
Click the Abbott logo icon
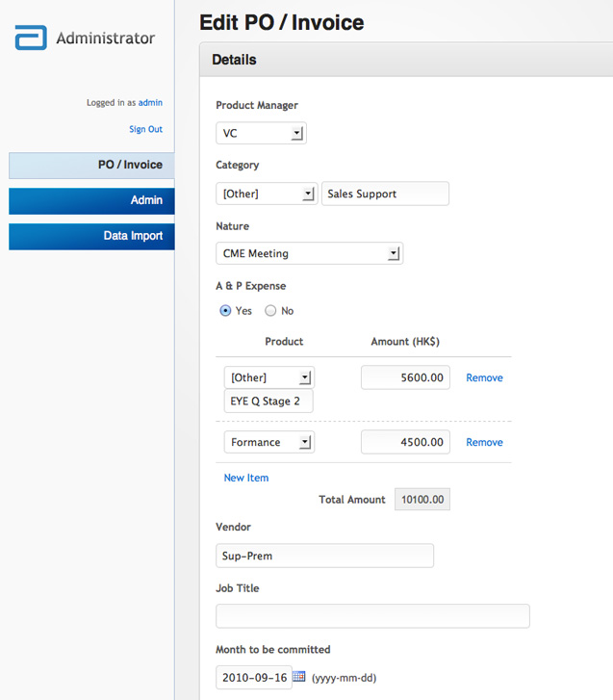coord(31,38)
